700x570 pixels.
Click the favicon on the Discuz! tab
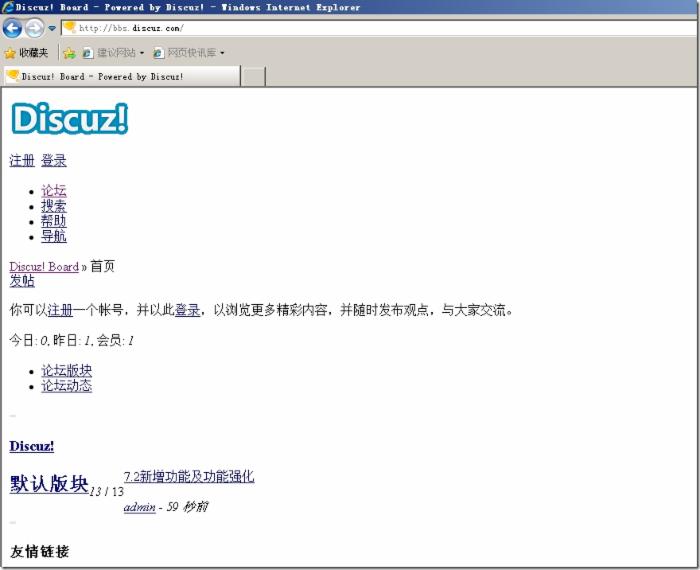click(13, 76)
